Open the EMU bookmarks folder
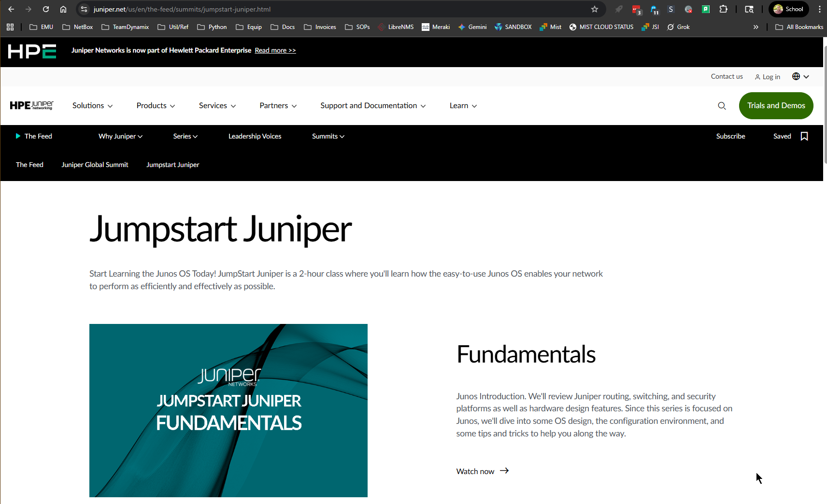The height and width of the screenshot is (504, 827). [x=42, y=27]
